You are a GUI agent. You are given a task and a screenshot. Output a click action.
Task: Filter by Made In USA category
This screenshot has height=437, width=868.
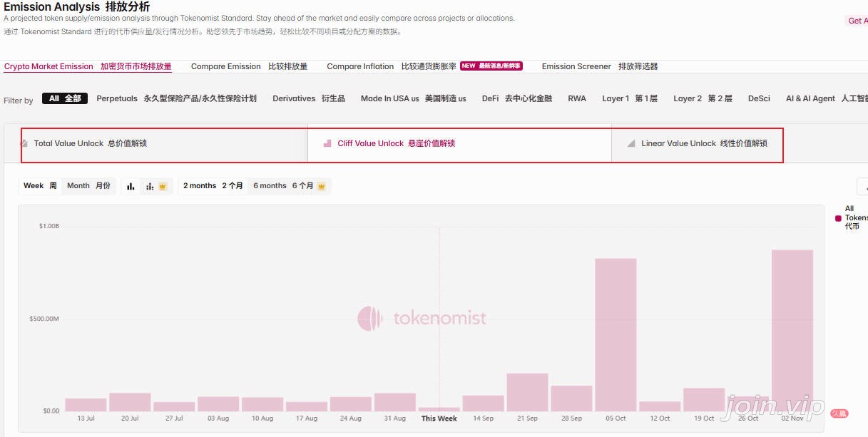pos(414,98)
